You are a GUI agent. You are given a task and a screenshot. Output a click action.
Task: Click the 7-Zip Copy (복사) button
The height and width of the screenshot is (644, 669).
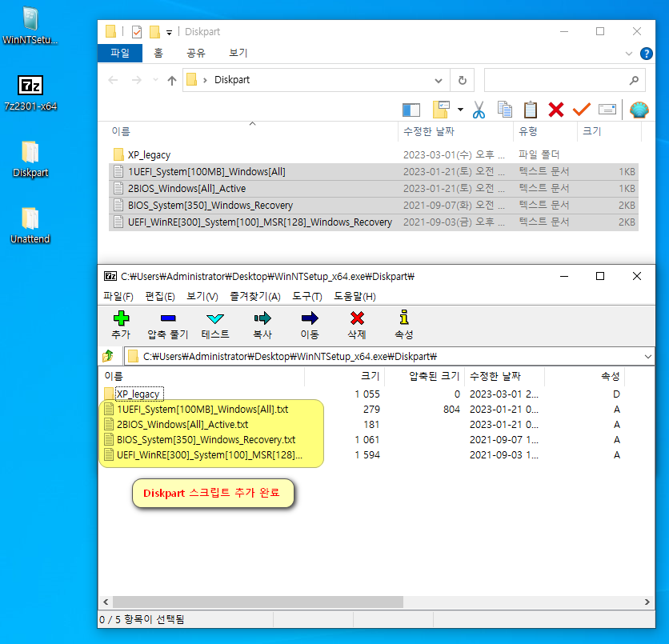tap(262, 325)
